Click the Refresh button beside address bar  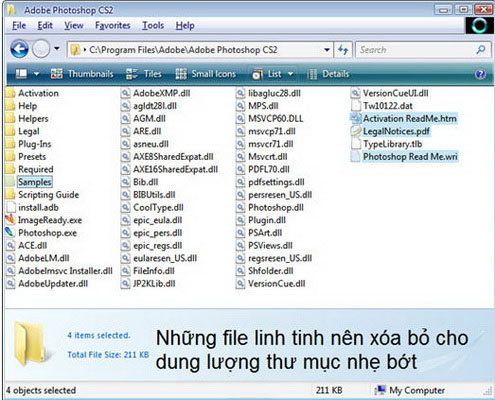343,50
